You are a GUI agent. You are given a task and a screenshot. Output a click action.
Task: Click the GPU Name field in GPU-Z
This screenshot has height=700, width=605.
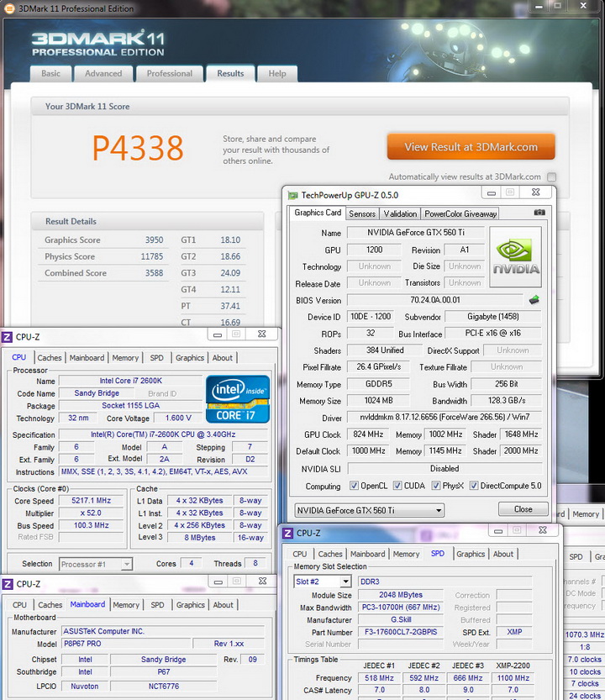[x=416, y=233]
